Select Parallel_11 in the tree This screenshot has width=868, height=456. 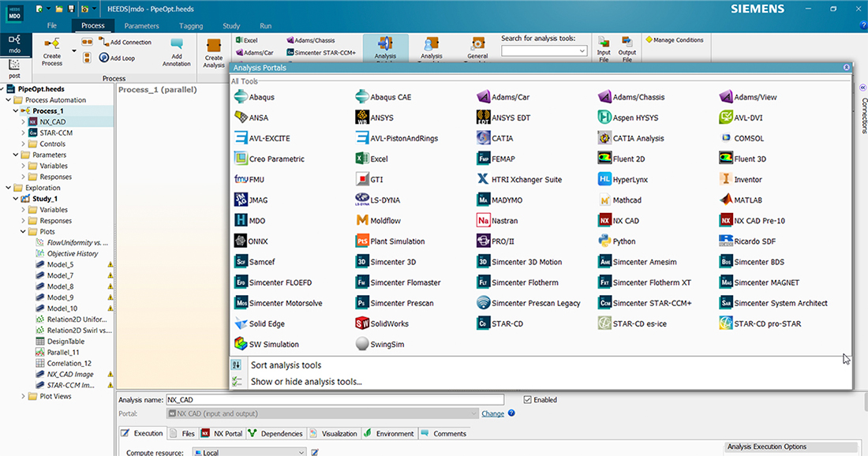pos(62,352)
